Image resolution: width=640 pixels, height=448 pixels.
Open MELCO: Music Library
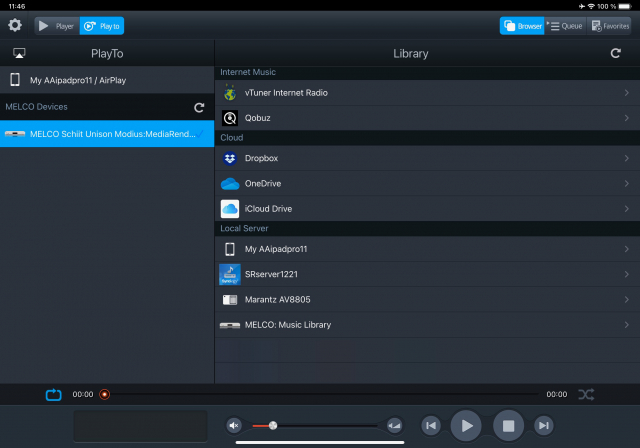[x=427, y=325]
